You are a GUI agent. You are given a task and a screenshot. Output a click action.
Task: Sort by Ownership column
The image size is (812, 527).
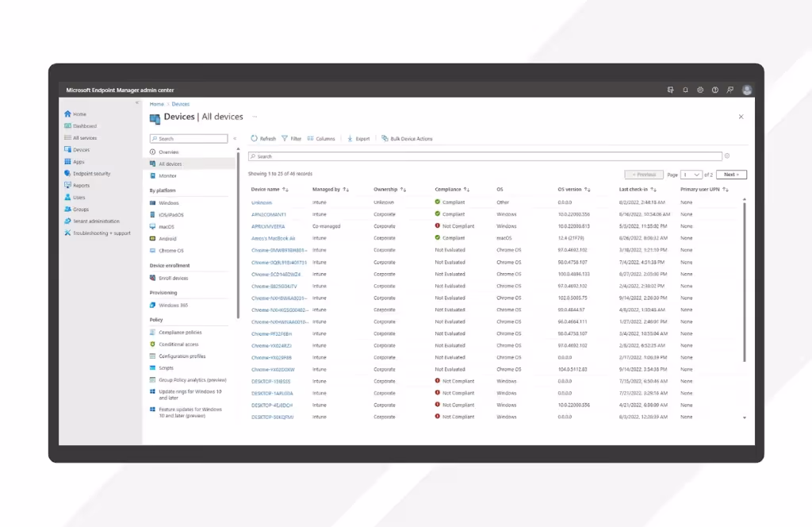tap(389, 189)
